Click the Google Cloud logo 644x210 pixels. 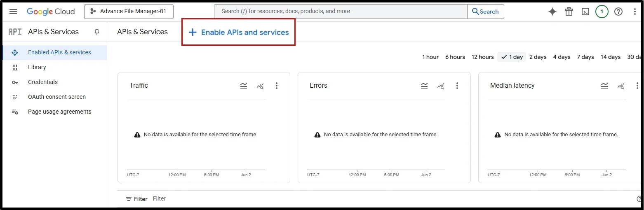tap(51, 12)
